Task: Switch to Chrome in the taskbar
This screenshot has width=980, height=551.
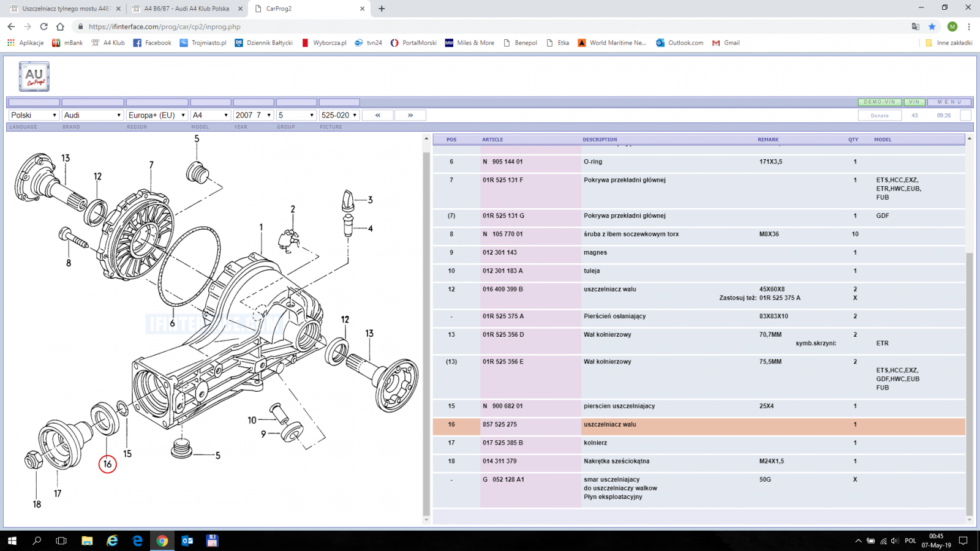Action: point(162,541)
